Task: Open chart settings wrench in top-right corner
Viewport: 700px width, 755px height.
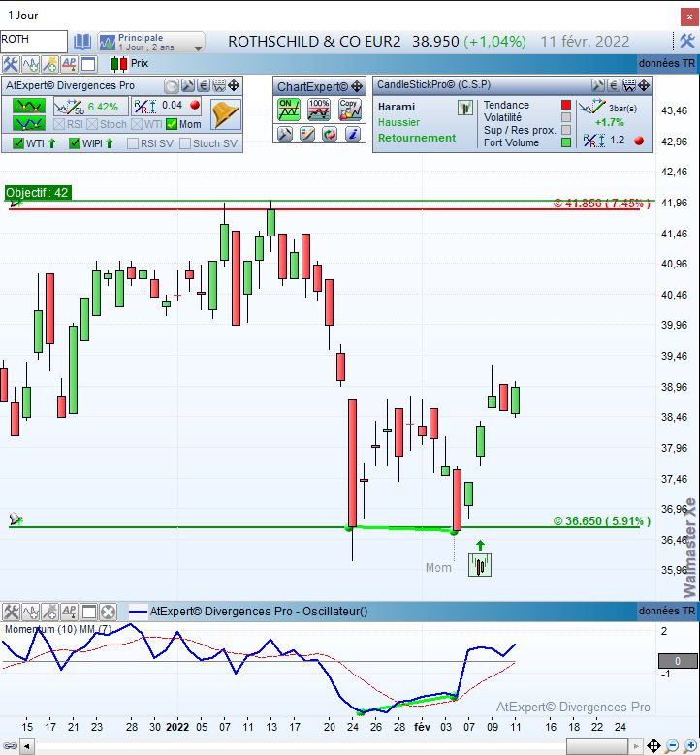Action: coord(686,42)
